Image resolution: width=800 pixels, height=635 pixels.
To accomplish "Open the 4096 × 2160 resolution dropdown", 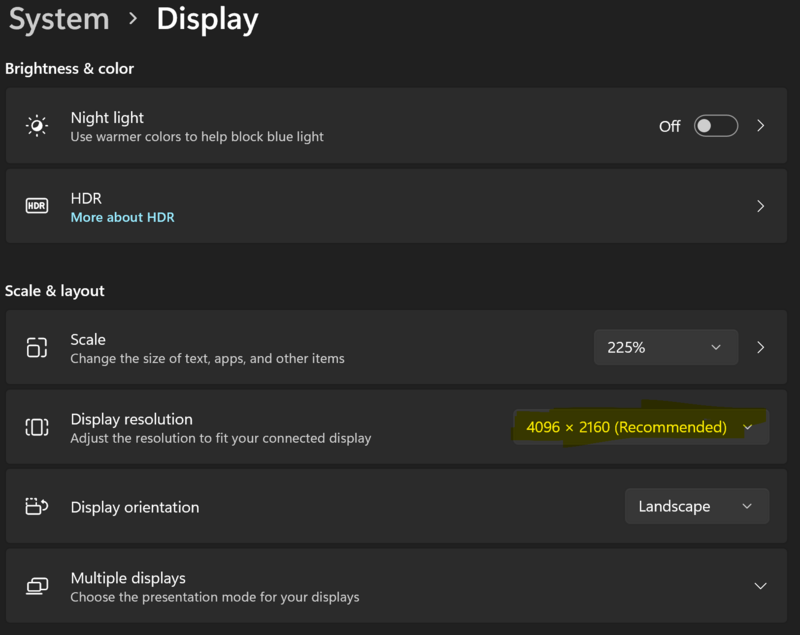I will (x=641, y=427).
